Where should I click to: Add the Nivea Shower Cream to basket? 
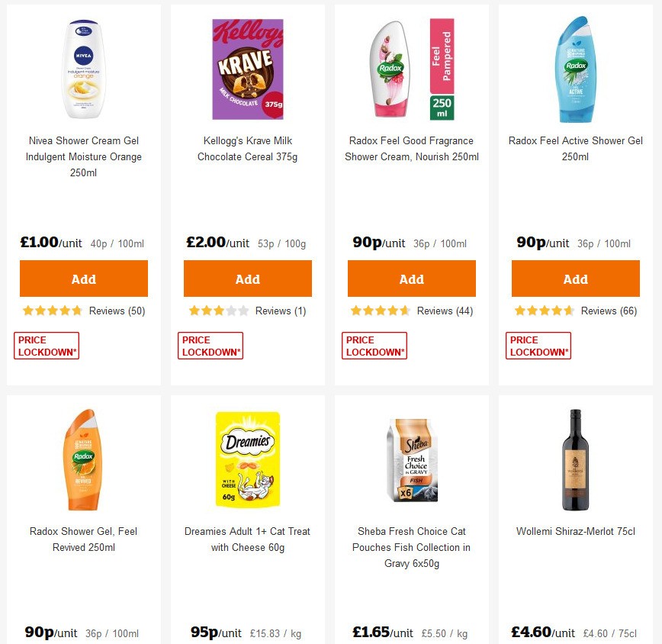[83, 279]
